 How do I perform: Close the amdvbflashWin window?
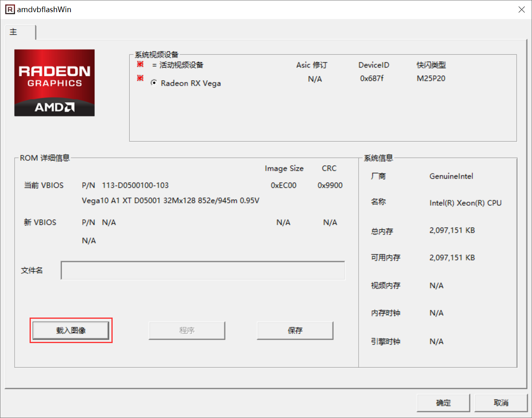tap(521, 9)
